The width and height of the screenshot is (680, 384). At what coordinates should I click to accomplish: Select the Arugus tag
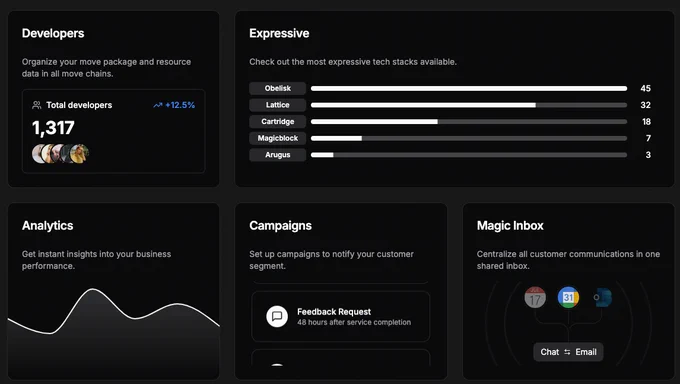(x=278, y=154)
